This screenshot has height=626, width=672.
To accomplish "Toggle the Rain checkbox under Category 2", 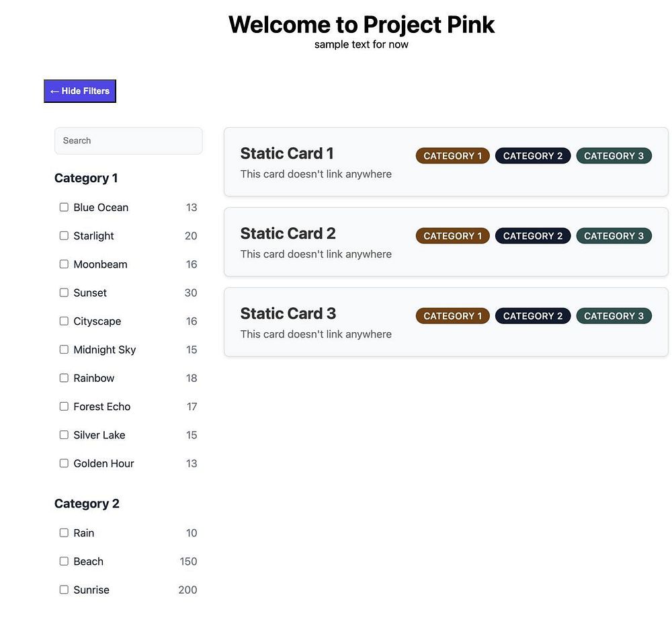I will pos(64,533).
